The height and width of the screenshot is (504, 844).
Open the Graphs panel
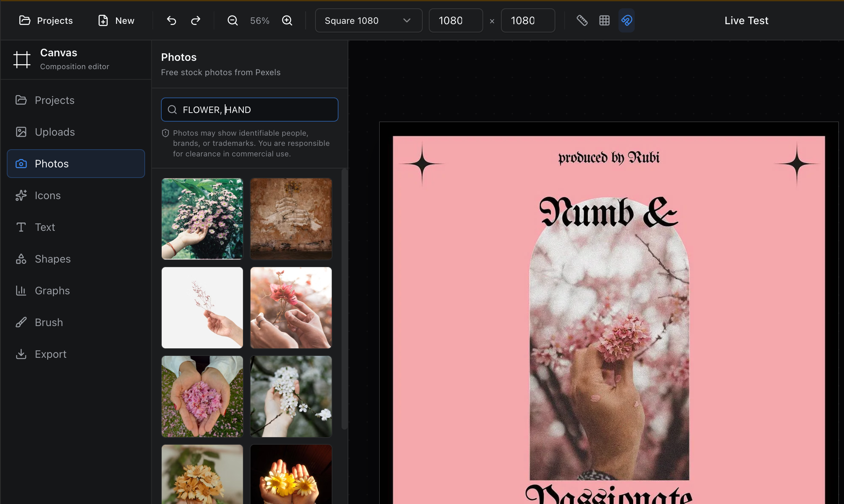76,291
